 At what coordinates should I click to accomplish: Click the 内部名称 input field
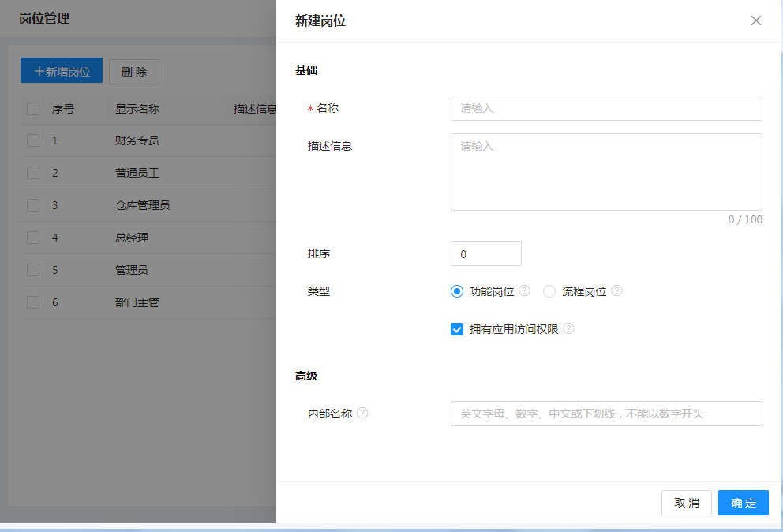point(605,414)
